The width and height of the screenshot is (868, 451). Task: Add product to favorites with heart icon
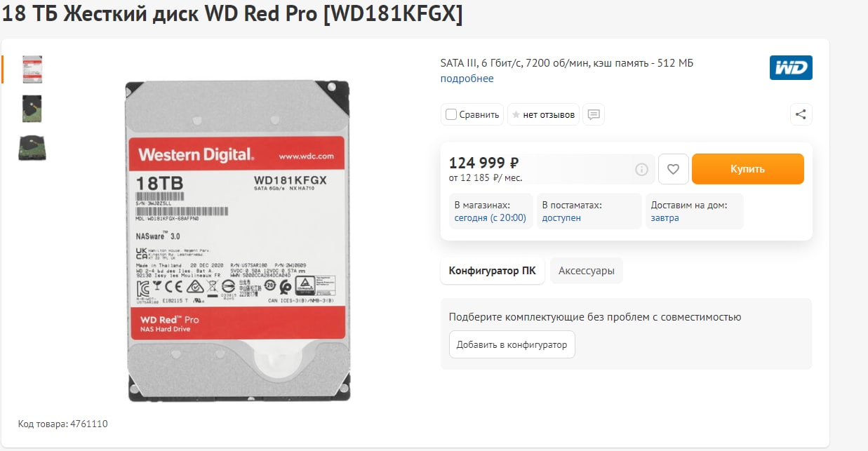coord(673,169)
